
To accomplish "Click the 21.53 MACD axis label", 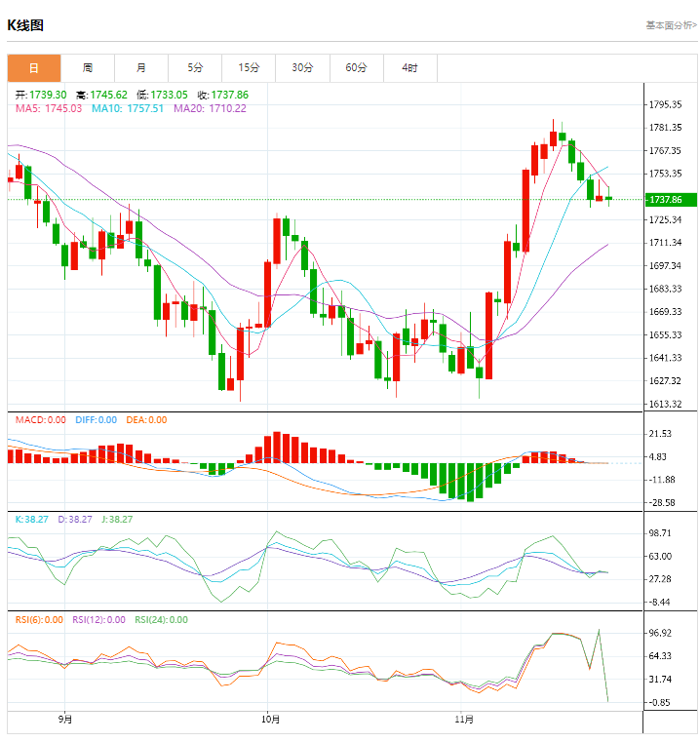I will 660,434.
